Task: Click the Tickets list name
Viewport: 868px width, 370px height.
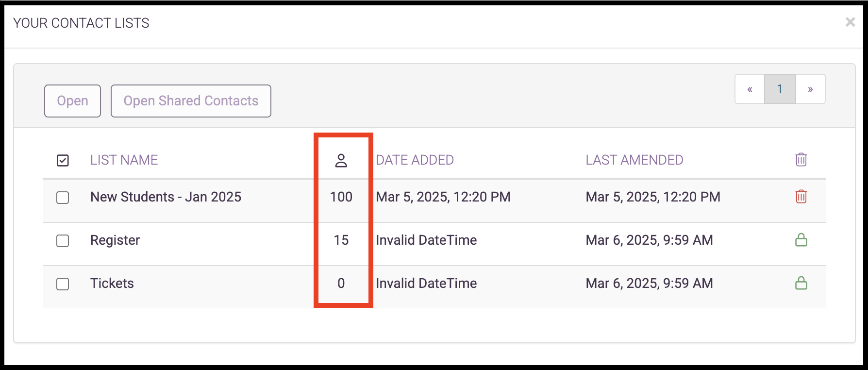Action: tap(112, 284)
